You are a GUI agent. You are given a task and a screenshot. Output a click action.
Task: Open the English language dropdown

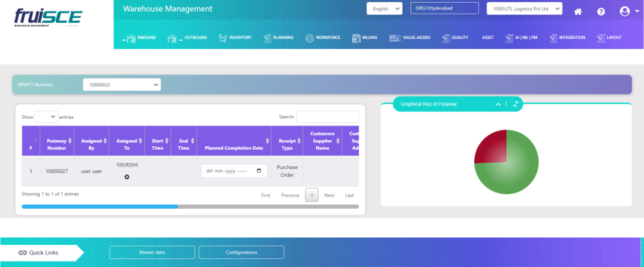coord(384,9)
